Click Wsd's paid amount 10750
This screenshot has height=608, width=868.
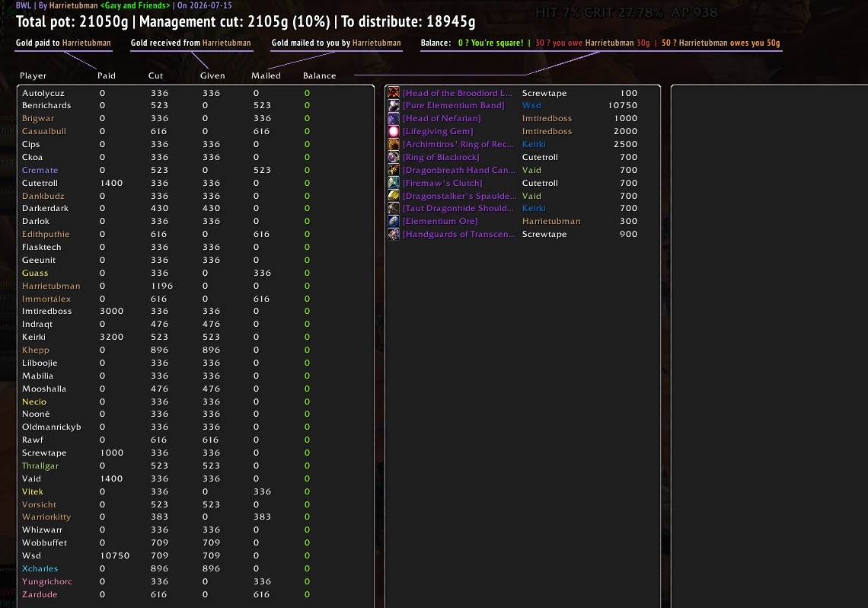tap(114, 555)
